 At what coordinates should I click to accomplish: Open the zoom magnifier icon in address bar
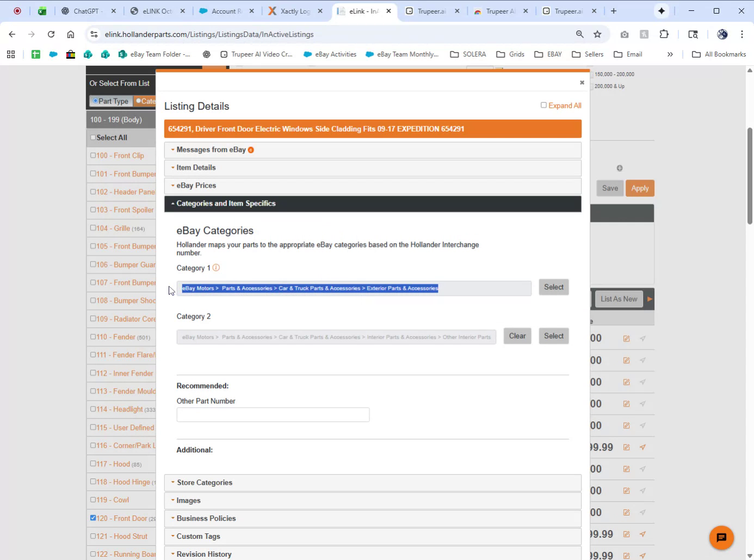(580, 34)
